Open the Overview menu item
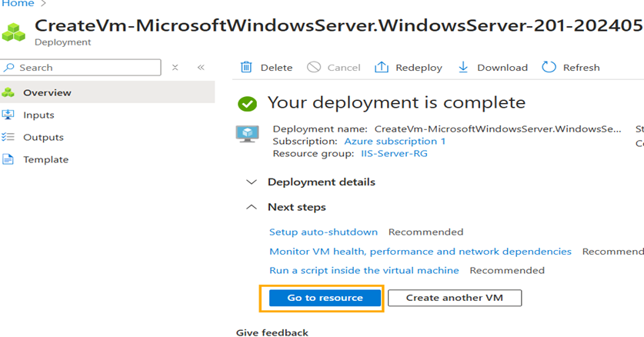The height and width of the screenshot is (337, 644). [47, 93]
